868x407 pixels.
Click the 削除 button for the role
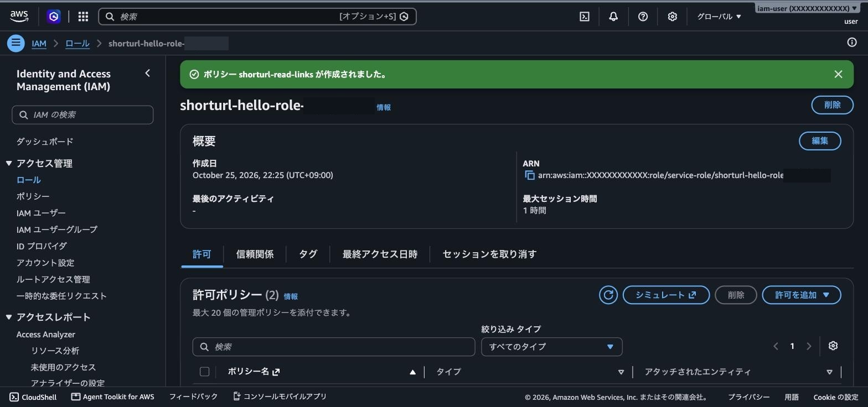tap(832, 105)
